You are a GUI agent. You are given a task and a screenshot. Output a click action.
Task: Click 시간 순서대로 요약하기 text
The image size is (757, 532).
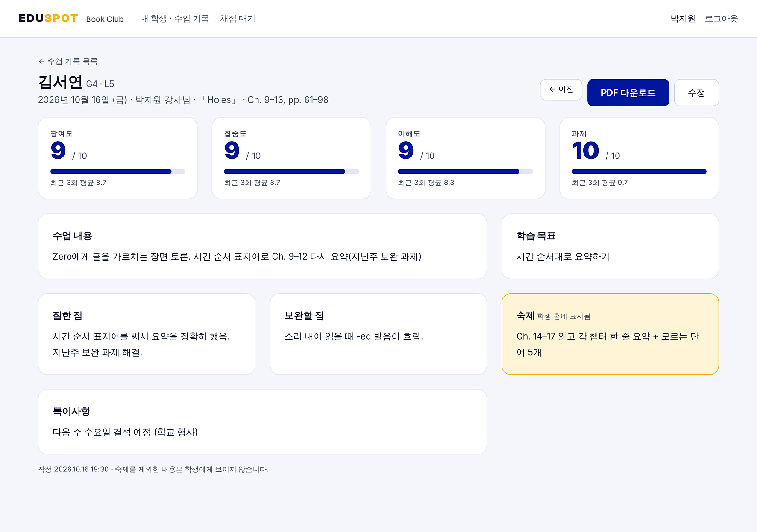point(563,257)
